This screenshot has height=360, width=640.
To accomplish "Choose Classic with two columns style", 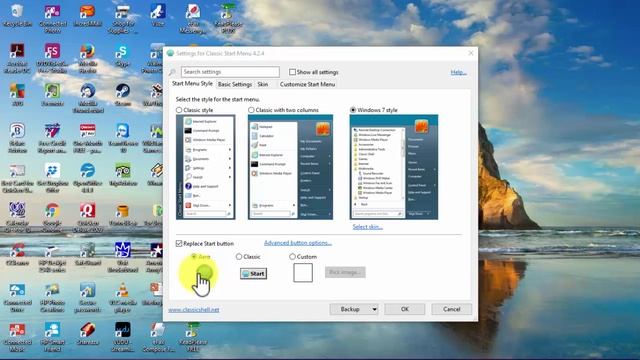I will coord(251,110).
